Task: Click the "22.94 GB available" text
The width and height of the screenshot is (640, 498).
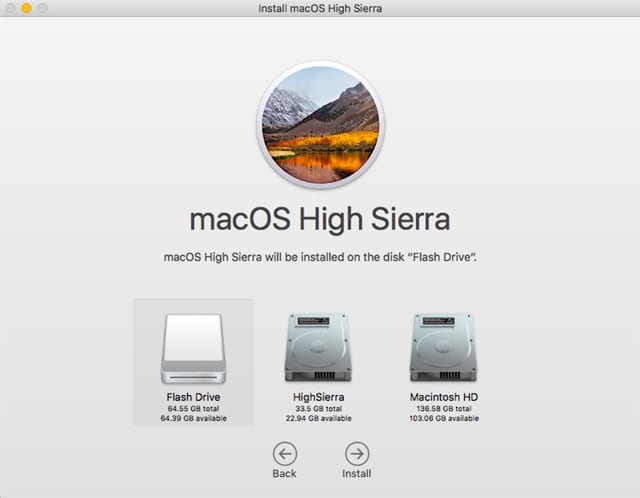Action: [x=317, y=418]
